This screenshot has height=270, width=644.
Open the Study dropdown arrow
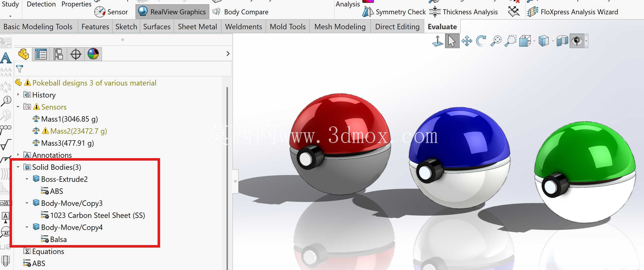10,16
